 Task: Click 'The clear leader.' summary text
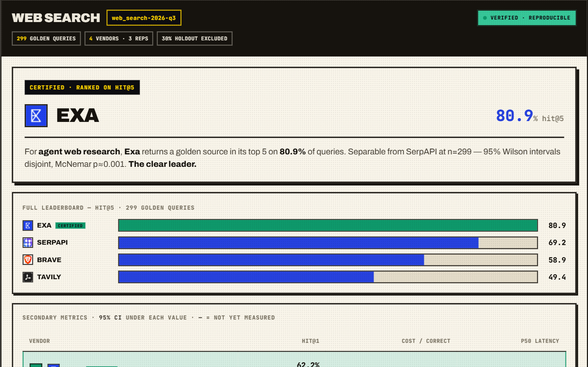coord(162,164)
